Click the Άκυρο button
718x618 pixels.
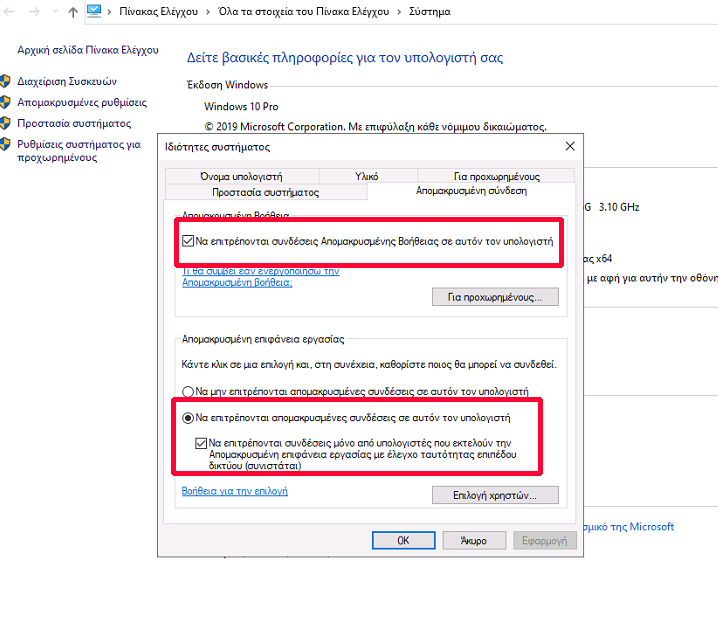[x=473, y=540]
